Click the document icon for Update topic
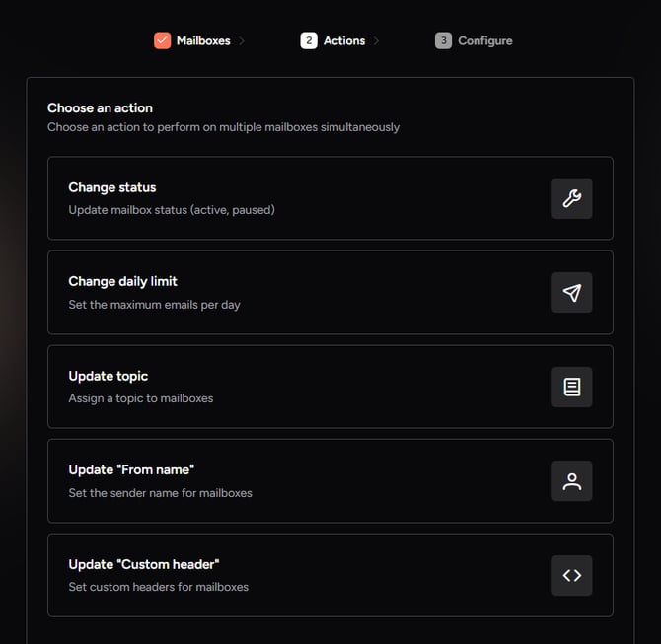 click(571, 387)
